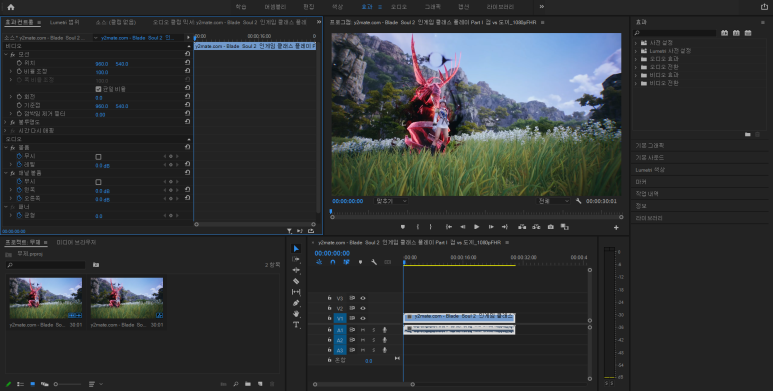The height and width of the screenshot is (391, 773).
Task: Click the Export Frame camera icon
Action: tap(551, 227)
